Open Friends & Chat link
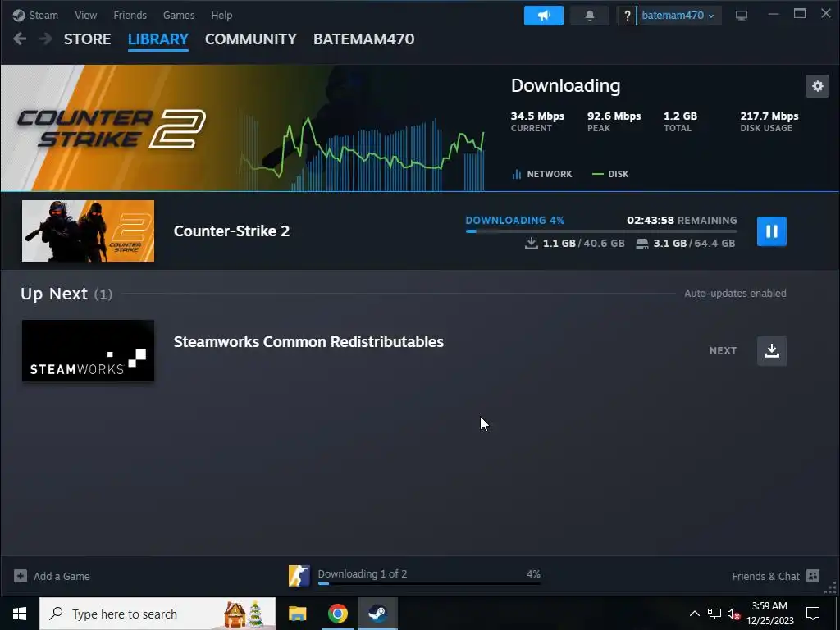840x630 pixels. pos(765,577)
